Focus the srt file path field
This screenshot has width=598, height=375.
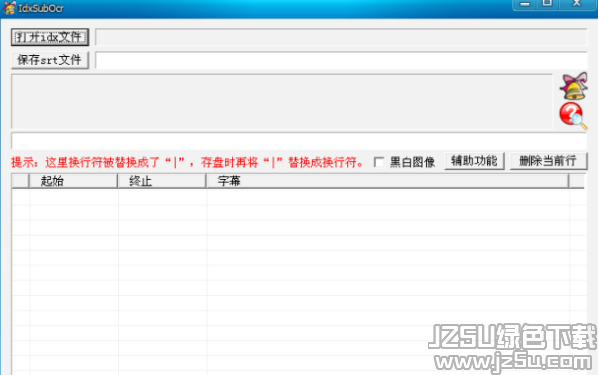341,60
